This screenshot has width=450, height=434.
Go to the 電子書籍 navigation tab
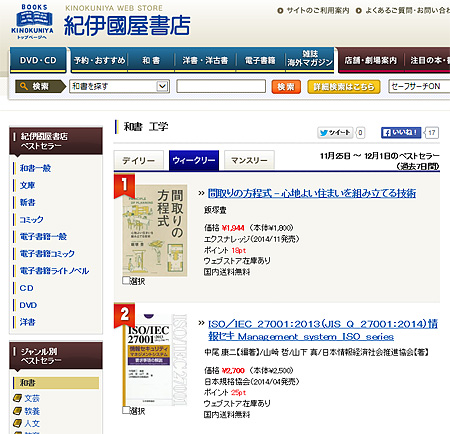[260, 60]
